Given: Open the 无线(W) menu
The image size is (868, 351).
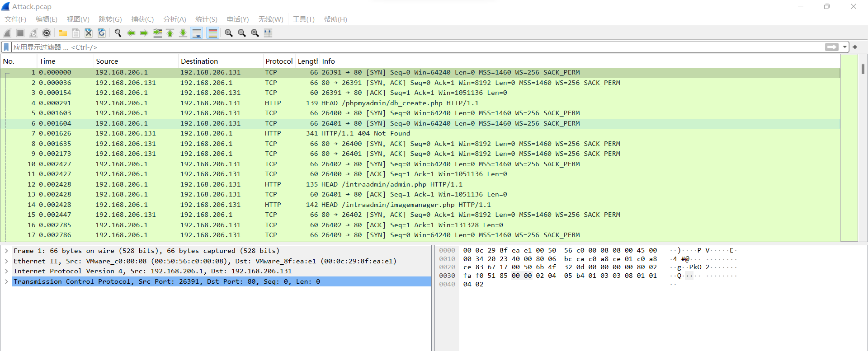Looking at the screenshot, I should click(x=271, y=19).
